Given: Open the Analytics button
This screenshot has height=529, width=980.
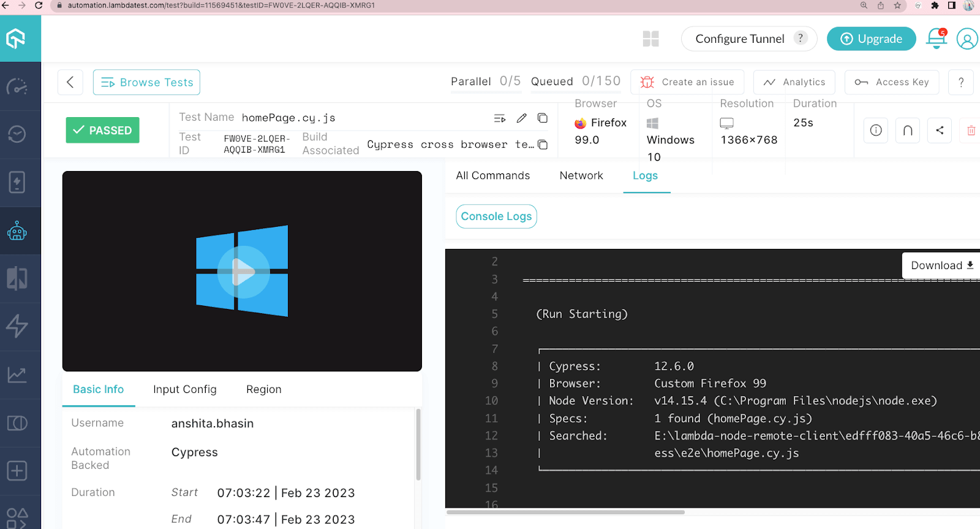Looking at the screenshot, I should 794,82.
